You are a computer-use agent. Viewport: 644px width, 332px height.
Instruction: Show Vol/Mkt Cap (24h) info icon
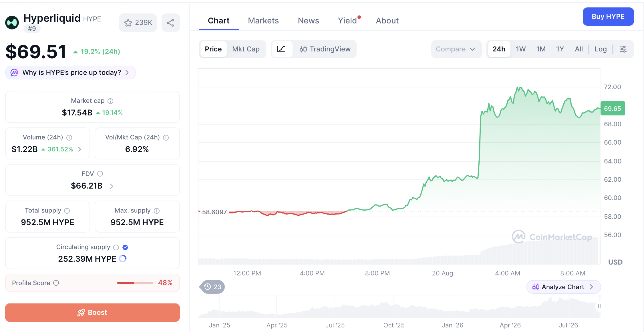point(166,137)
